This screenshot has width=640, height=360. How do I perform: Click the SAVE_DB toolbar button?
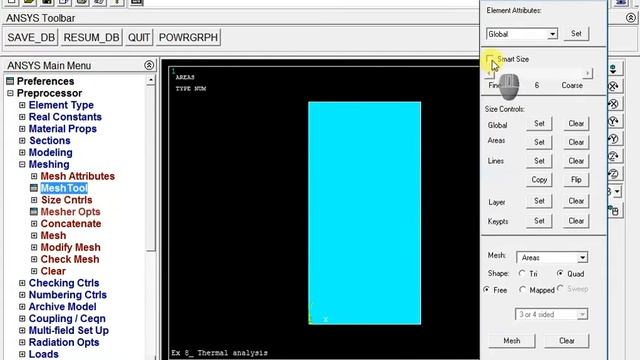pyautogui.click(x=31, y=37)
